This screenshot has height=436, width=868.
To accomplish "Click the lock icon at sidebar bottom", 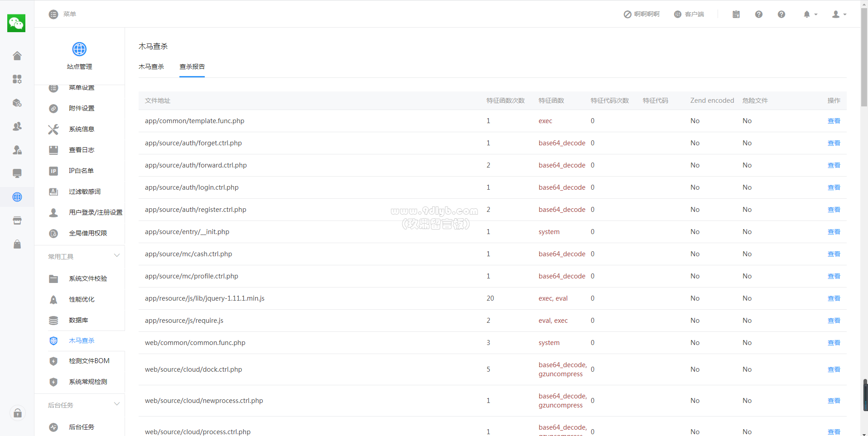I will (x=18, y=413).
